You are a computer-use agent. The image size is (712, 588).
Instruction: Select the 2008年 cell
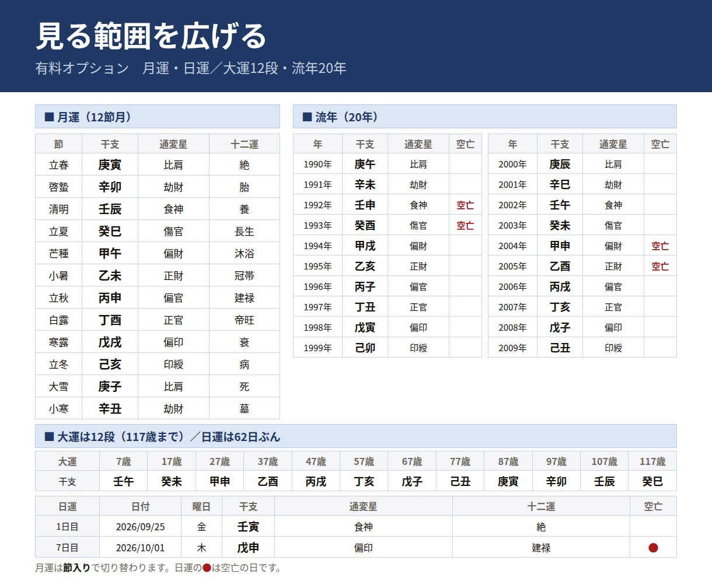coord(512,328)
